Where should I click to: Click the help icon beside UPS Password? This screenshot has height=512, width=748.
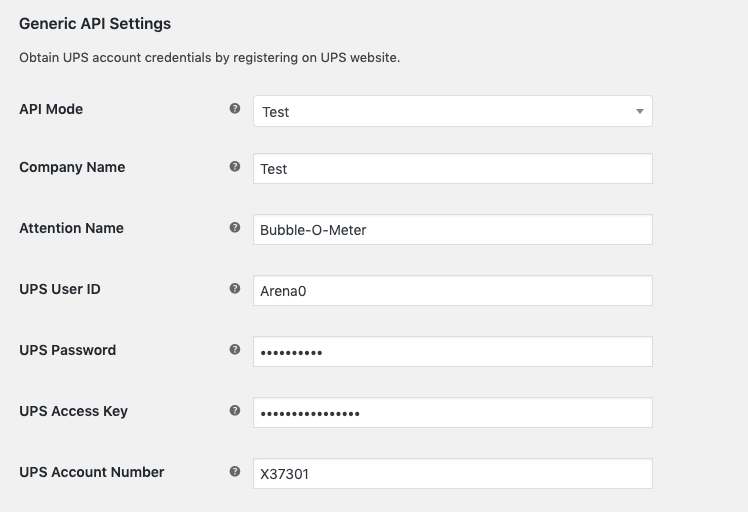pos(235,349)
